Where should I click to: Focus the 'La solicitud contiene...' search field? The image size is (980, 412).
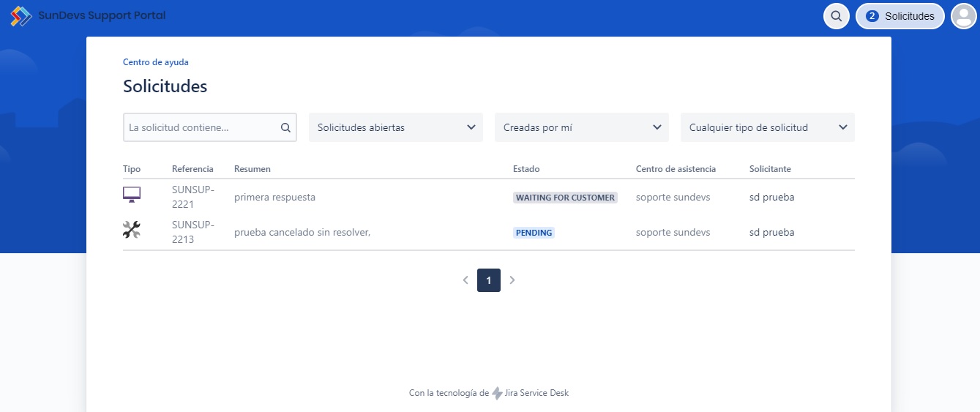pyautogui.click(x=199, y=127)
